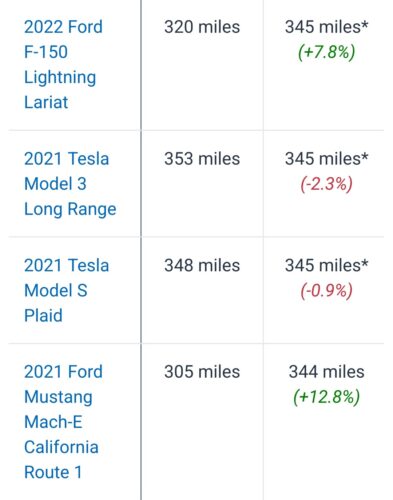This screenshot has width=393, height=500.
Task: Click the -2.3% red percentage
Action: click(327, 184)
